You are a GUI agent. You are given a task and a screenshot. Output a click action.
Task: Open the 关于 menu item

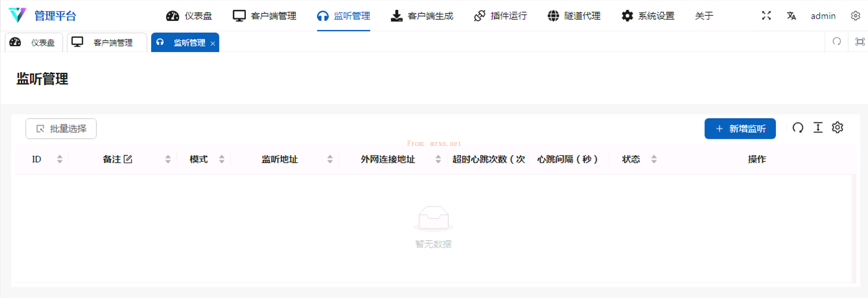704,16
